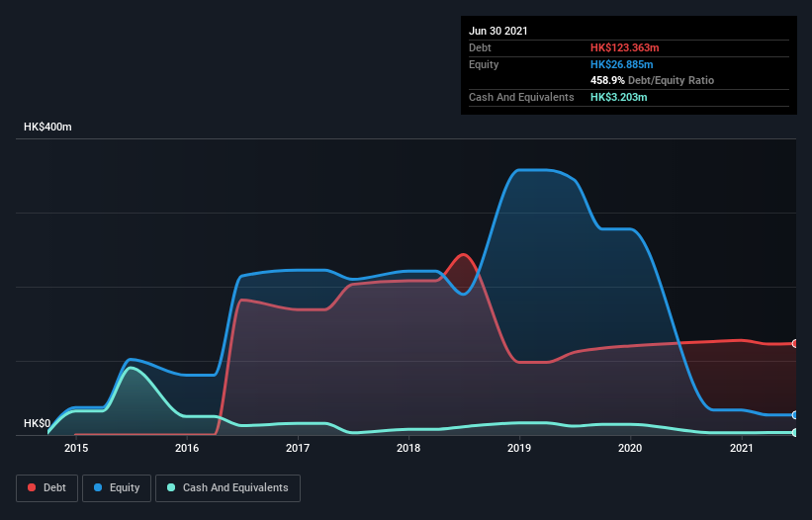Viewport: 812px width, 520px height.
Task: Click the HK$26.885m equity value
Action: pos(621,64)
